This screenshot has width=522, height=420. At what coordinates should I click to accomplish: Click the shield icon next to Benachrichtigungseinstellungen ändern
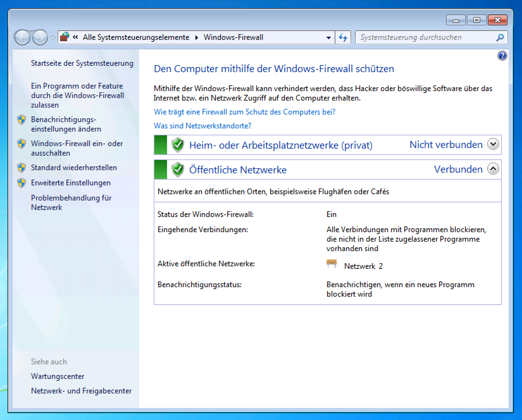click(21, 120)
